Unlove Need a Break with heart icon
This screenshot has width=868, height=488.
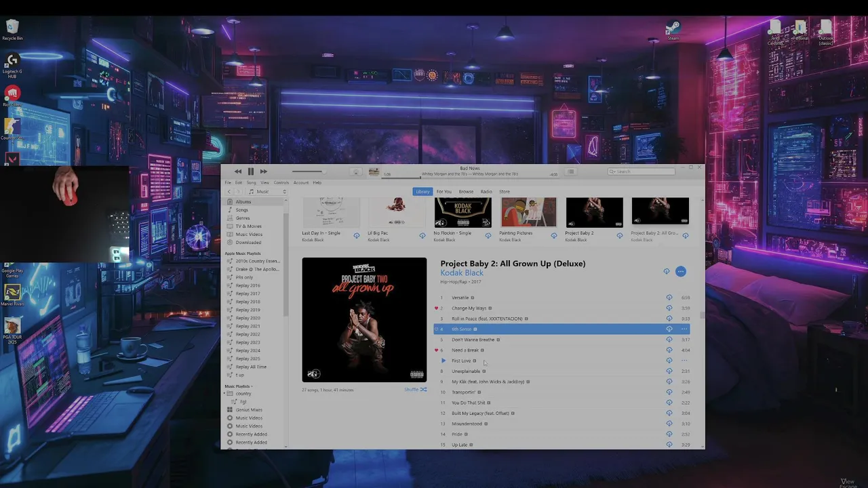click(436, 350)
